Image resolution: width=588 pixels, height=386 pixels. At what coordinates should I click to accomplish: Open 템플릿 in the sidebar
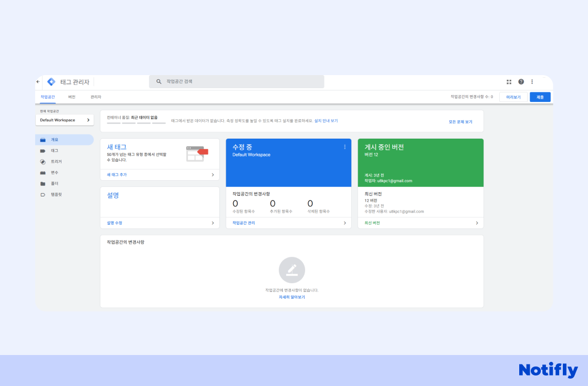coord(56,195)
